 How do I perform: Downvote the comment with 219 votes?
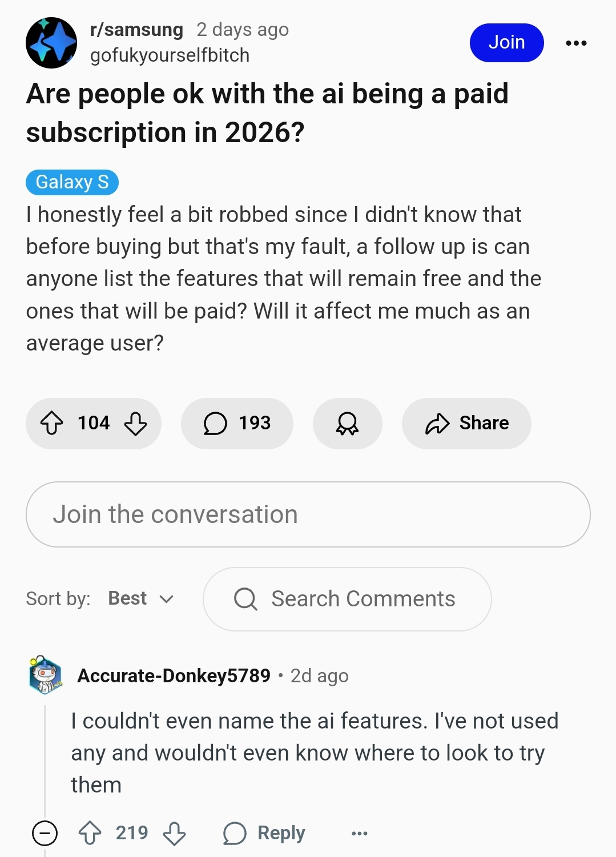coord(174,833)
